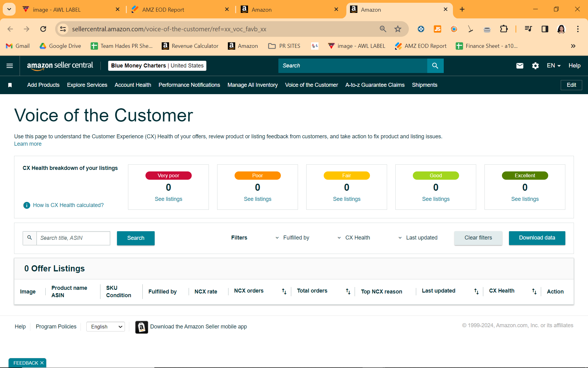Sort by CX Health column arrows
The height and width of the screenshot is (368, 588).
(534, 291)
